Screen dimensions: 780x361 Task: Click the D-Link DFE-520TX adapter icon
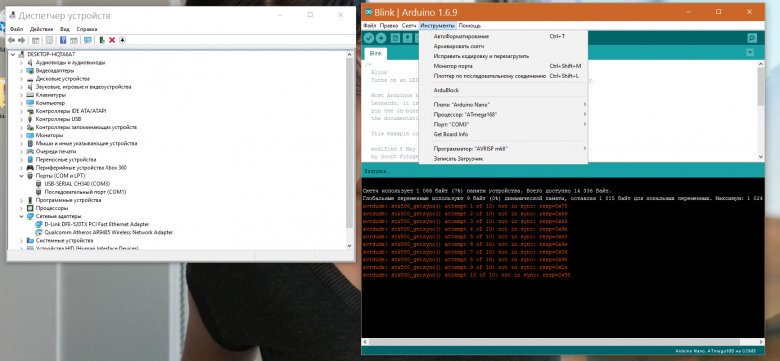39,224
